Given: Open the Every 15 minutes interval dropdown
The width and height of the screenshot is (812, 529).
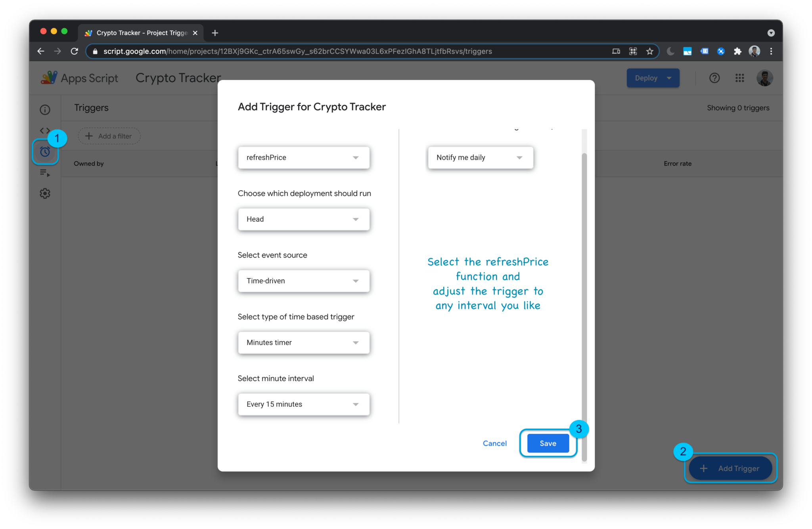Looking at the screenshot, I should coord(303,404).
